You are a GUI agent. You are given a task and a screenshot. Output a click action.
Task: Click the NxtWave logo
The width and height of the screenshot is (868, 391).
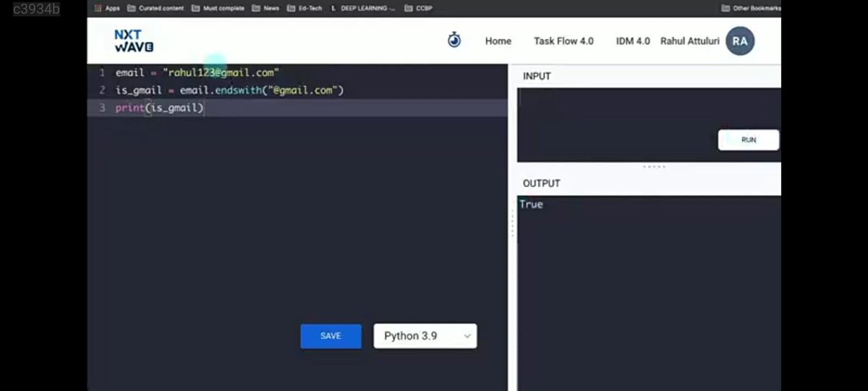134,41
